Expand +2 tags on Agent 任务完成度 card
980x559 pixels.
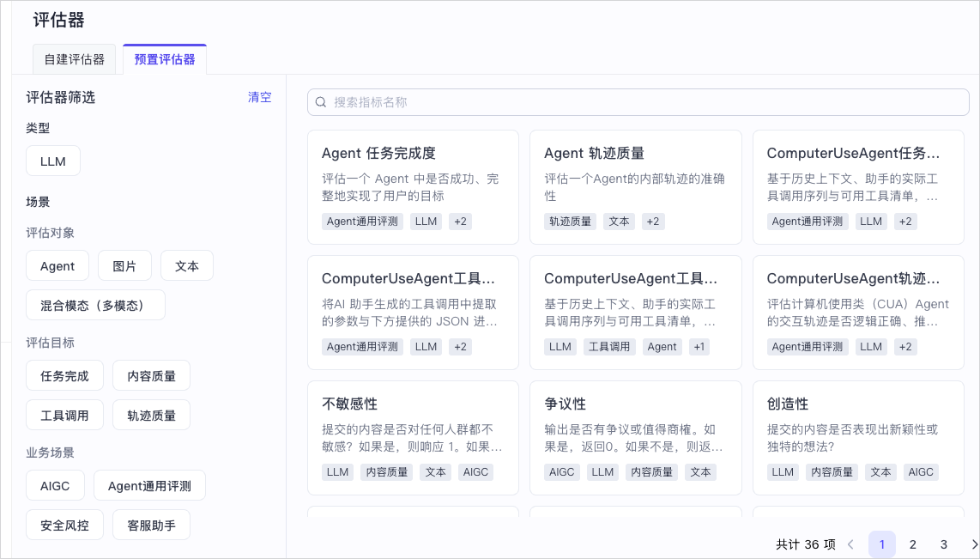pyautogui.click(x=461, y=222)
